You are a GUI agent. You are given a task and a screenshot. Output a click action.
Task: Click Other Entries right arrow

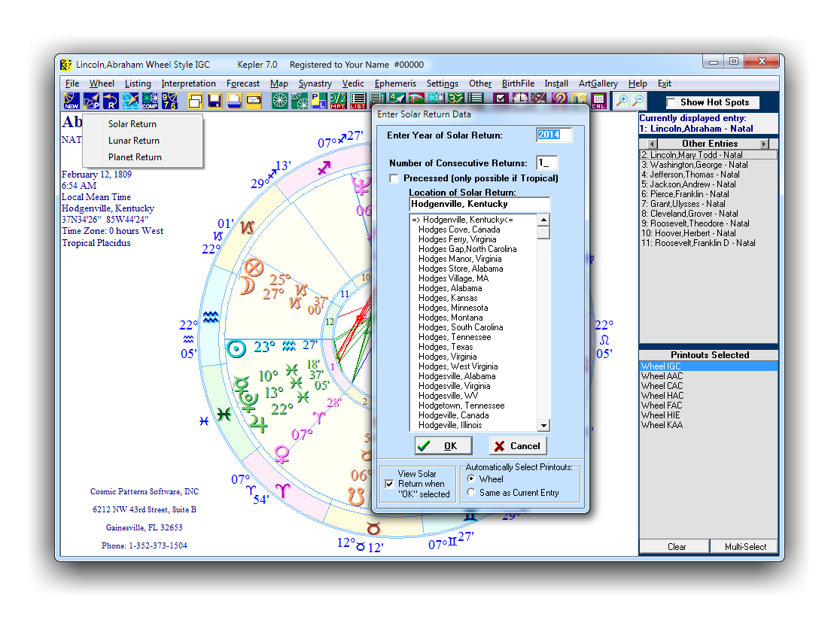pos(765,144)
